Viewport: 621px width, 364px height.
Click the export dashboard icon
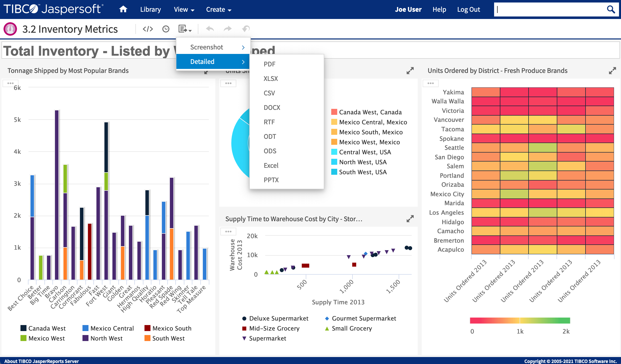(x=185, y=29)
